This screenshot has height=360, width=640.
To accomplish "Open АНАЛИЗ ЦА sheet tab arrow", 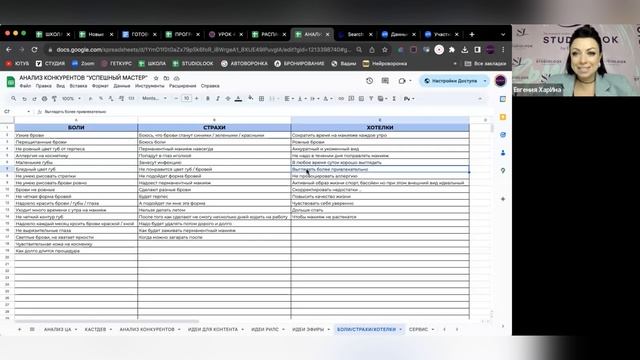I will click(x=76, y=329).
